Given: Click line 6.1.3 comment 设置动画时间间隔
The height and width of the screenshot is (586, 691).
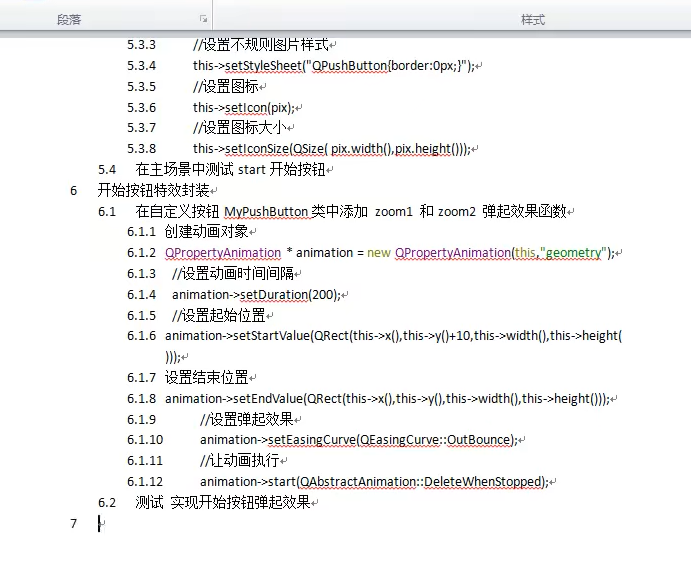Looking at the screenshot, I should coord(233,274).
